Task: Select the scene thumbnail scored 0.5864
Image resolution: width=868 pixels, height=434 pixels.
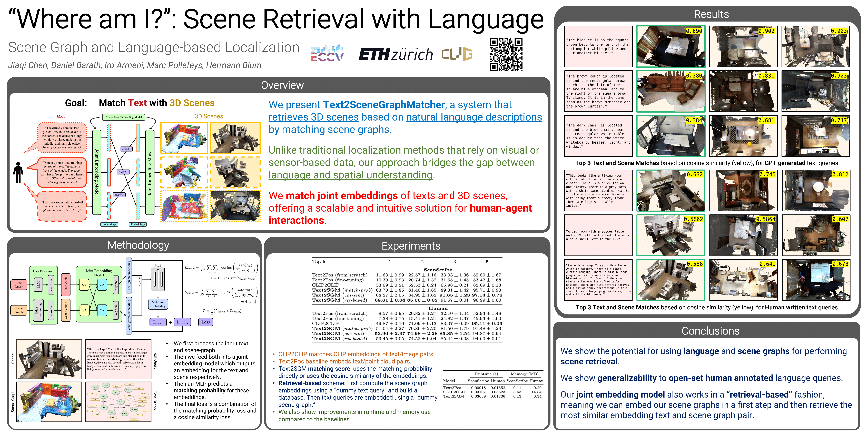Action: pyautogui.click(x=743, y=235)
